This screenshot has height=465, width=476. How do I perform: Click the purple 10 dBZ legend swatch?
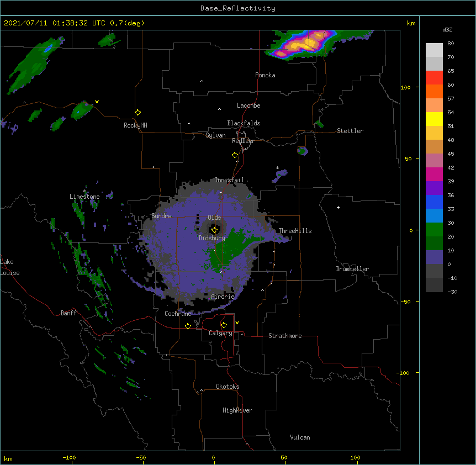click(434, 257)
